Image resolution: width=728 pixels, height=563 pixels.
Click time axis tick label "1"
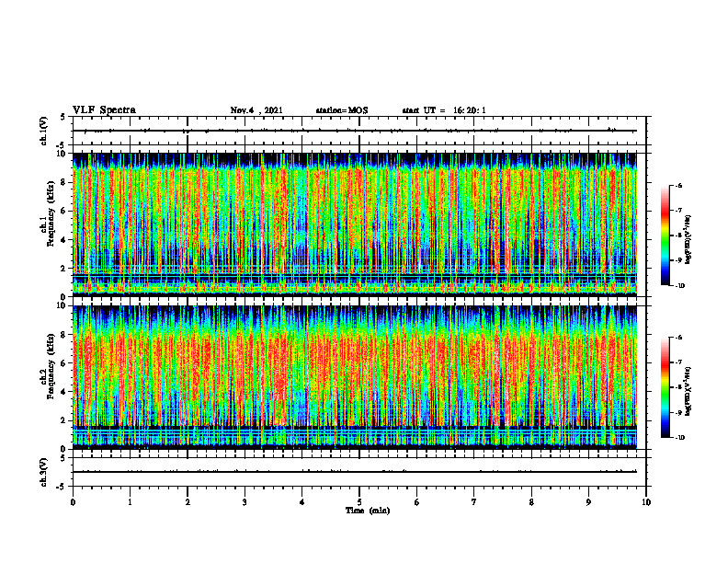tap(130, 502)
